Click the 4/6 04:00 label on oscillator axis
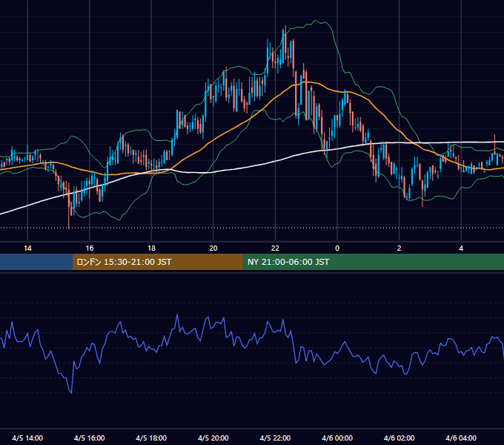504x445 pixels. (x=461, y=438)
